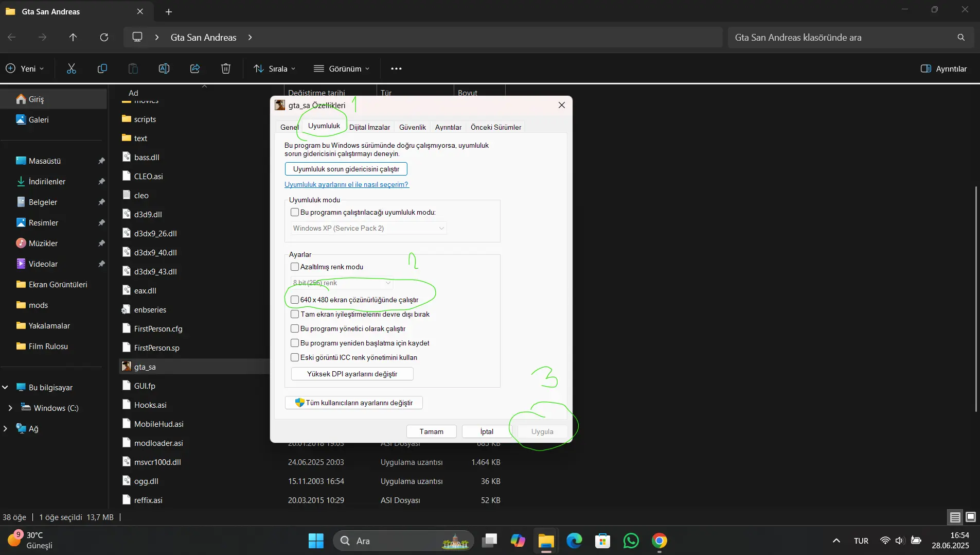Open the Sırala sort dropdown
The image size is (980, 555).
pyautogui.click(x=275, y=68)
